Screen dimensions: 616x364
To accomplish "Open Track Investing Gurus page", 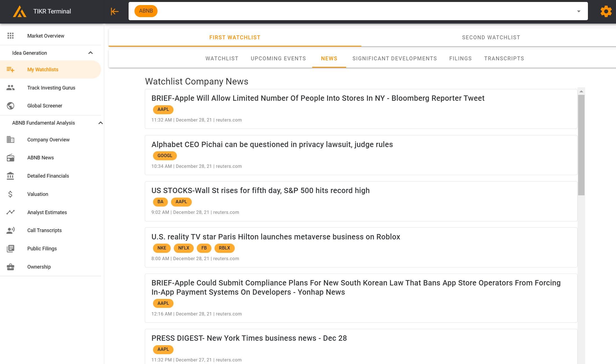I will [x=51, y=88].
